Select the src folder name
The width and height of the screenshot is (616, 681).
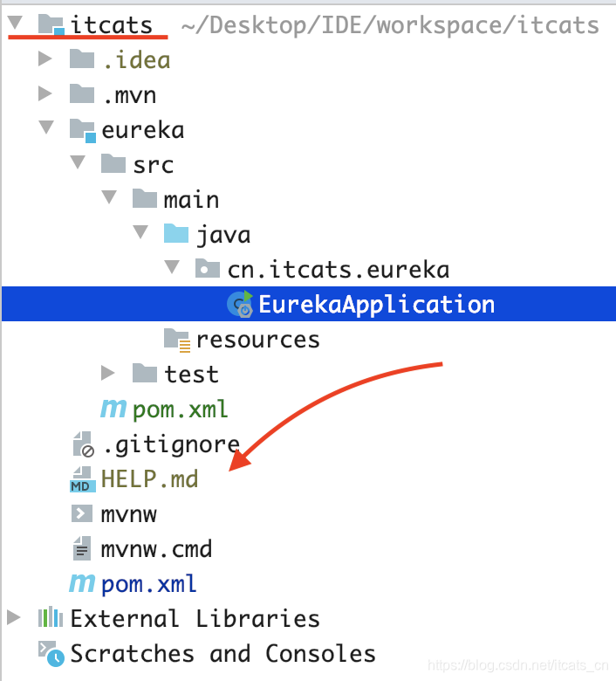pyautogui.click(x=154, y=165)
